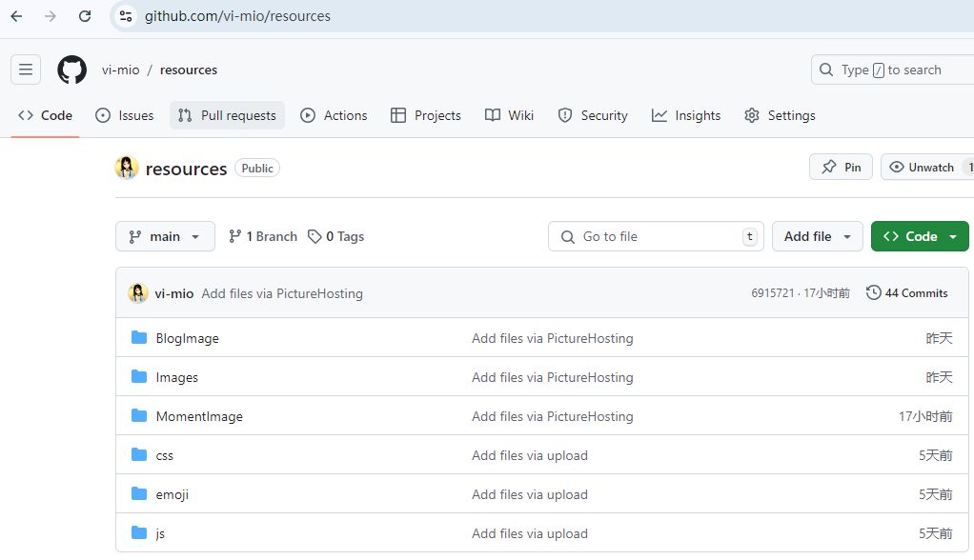This screenshot has width=974, height=560.
Task: Select the Code tab
Action: (x=46, y=115)
